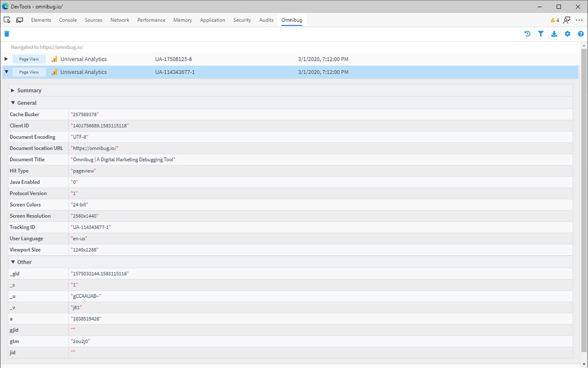Minimize the DevTools window
Screen dimensions: 588x368
[x=541, y=6]
